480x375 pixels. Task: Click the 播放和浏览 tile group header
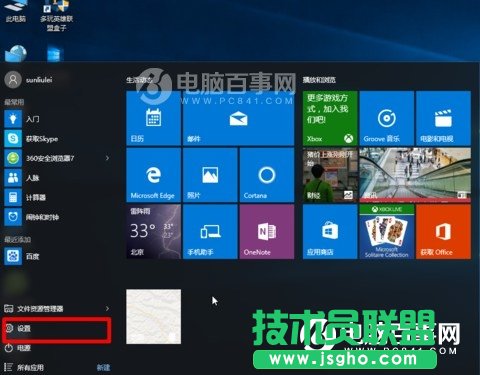click(319, 80)
